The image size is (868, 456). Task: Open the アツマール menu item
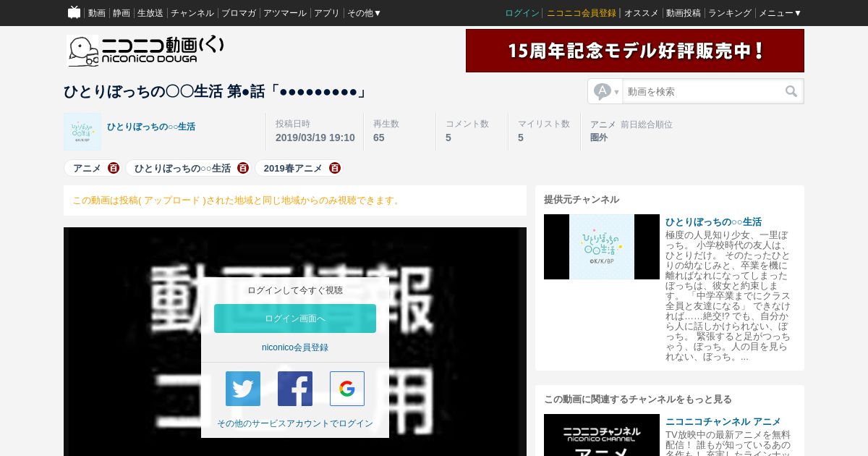click(285, 13)
